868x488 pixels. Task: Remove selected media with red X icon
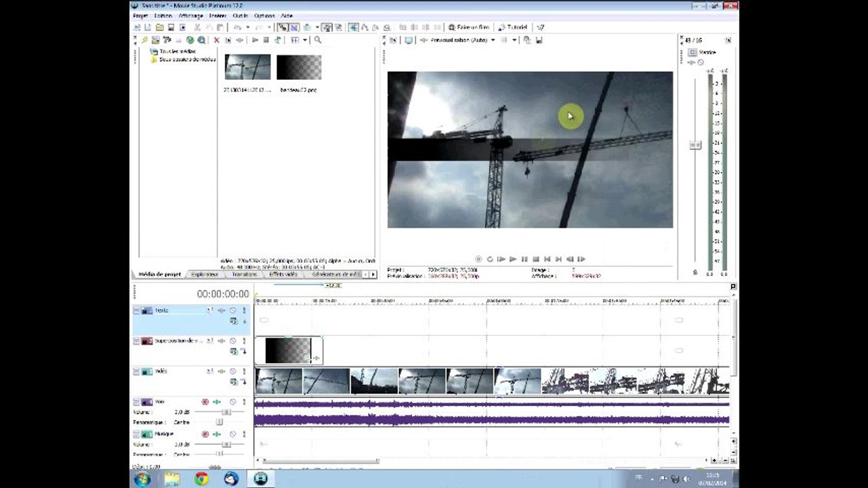point(217,40)
